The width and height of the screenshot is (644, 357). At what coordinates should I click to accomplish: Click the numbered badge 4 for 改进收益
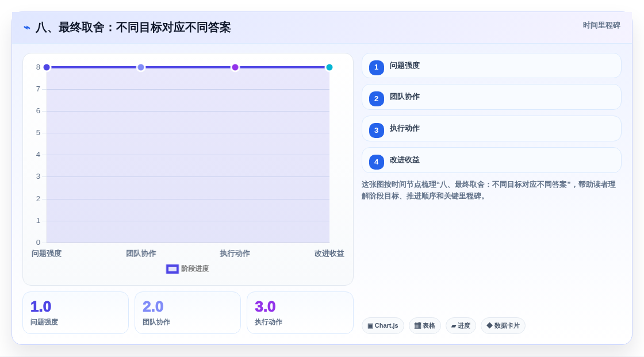click(376, 162)
